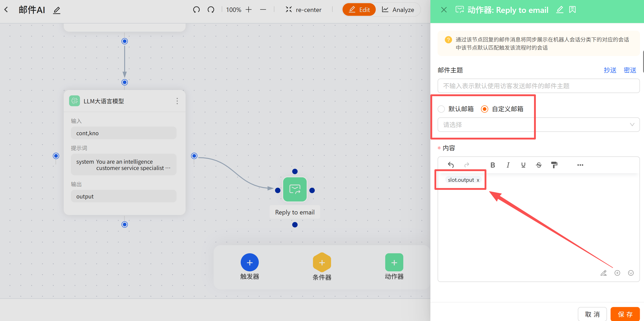Image resolution: width=644 pixels, height=321 pixels.
Task: Click the zoom in plus button
Action: [x=248, y=10]
